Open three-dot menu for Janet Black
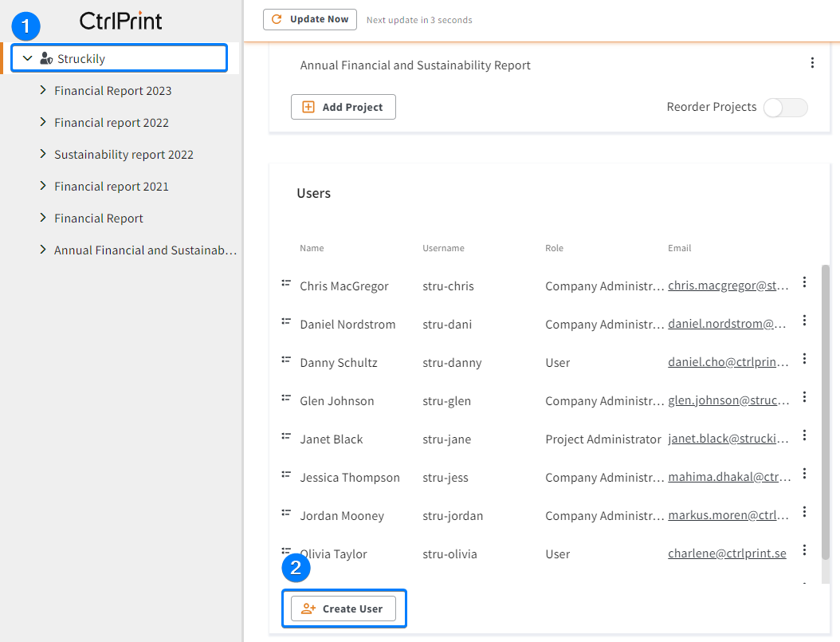 click(804, 435)
